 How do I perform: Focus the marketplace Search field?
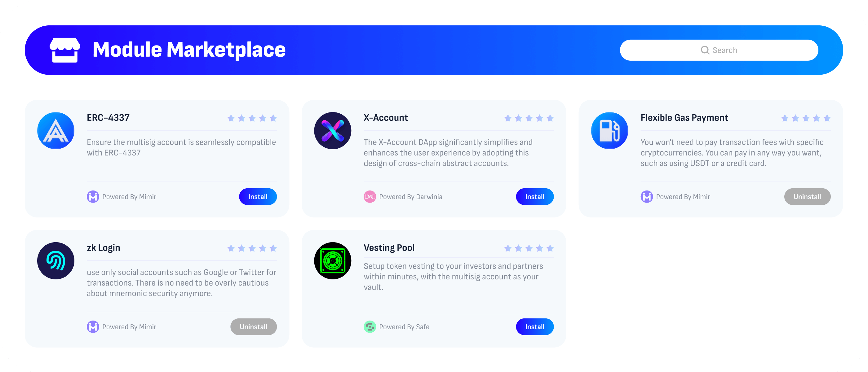click(x=719, y=50)
